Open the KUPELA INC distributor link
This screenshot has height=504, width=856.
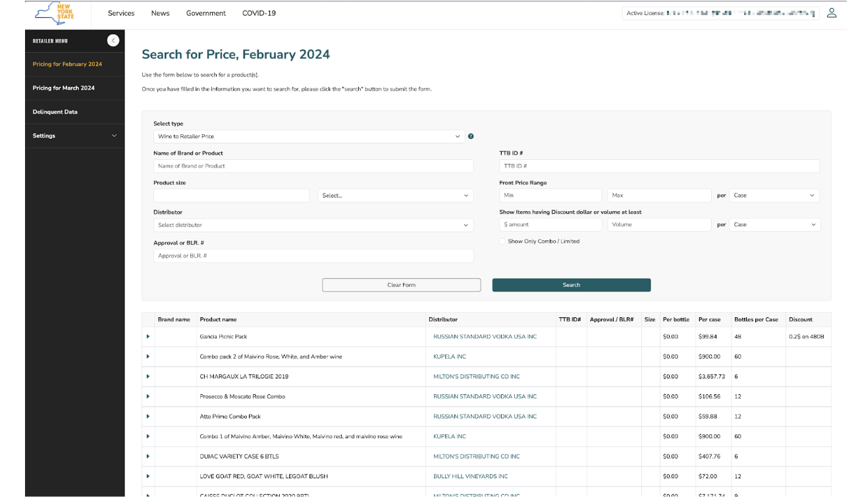pos(450,356)
